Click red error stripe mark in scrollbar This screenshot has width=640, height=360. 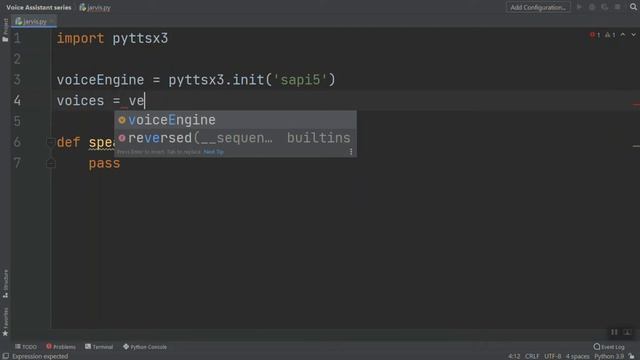click(x=636, y=104)
